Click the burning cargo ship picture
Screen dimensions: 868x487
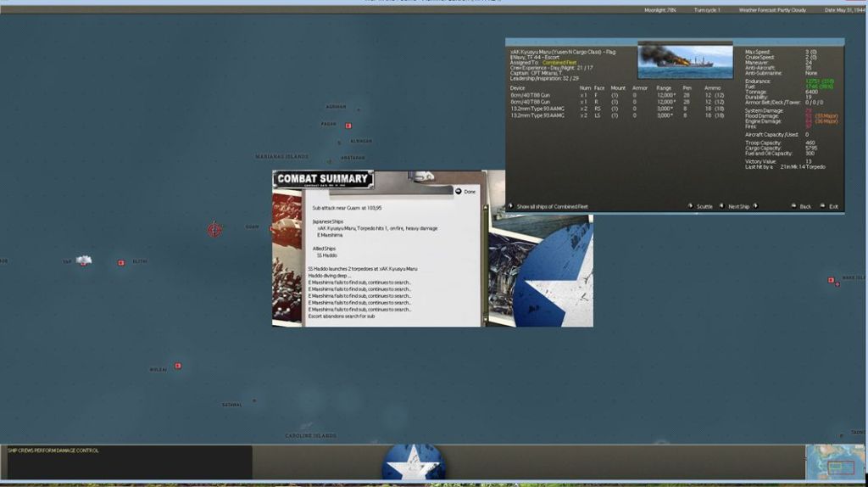tap(685, 61)
